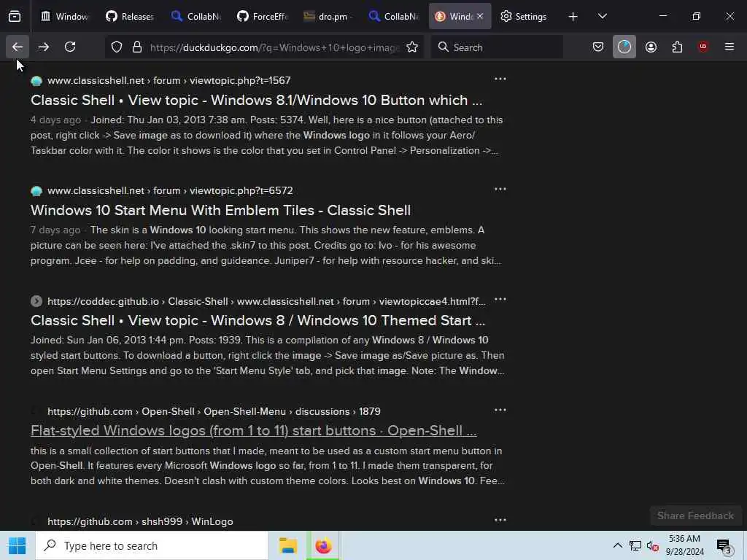Click the classicshell favicon for t=6572
Screen dimensions: 747x560
36,191
